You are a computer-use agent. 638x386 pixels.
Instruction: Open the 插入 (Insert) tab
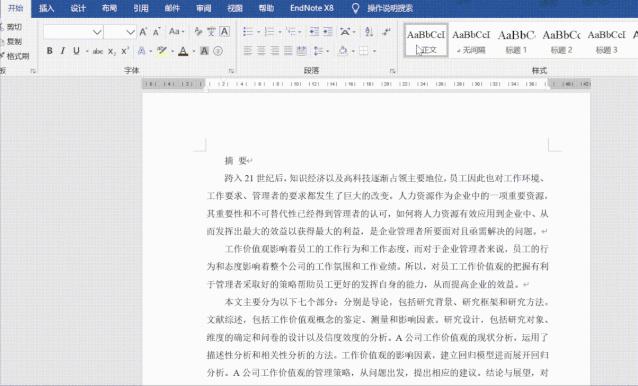click(46, 8)
